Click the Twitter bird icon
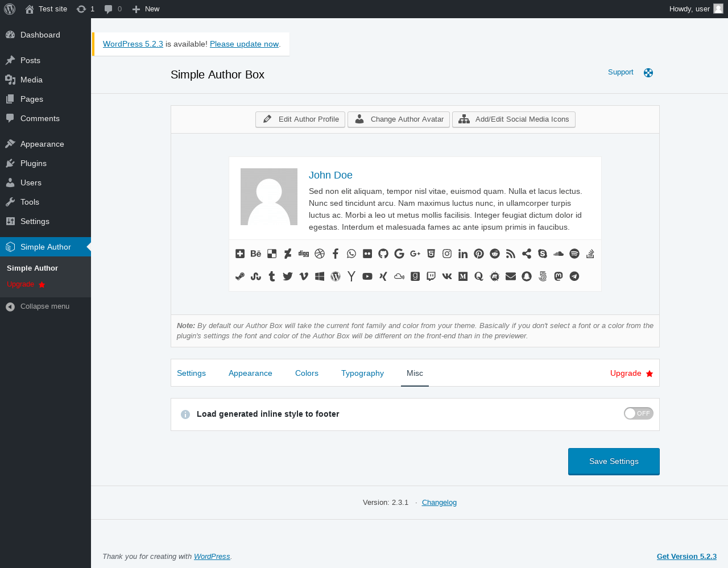 [288, 276]
